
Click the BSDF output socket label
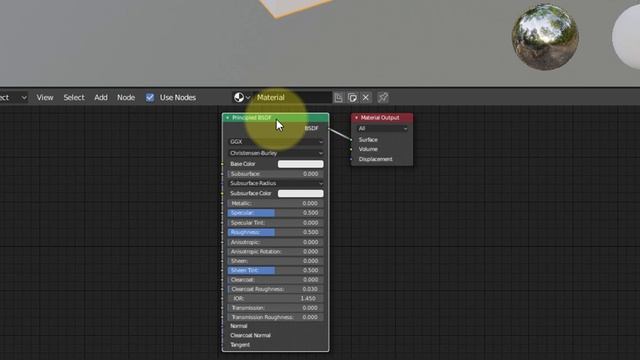(311, 128)
